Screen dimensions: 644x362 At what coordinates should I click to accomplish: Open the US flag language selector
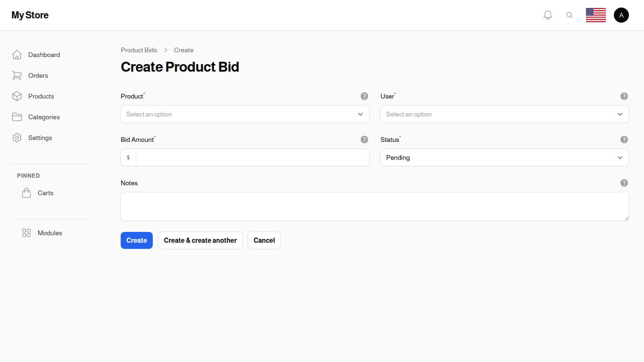[x=595, y=15]
